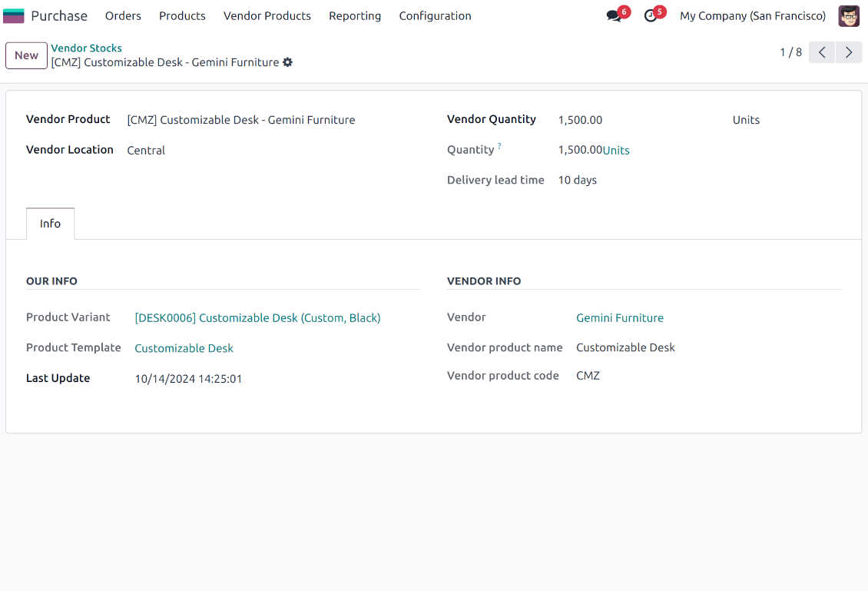Go to the previous record arrow
The height and width of the screenshot is (591, 868).
(x=821, y=51)
